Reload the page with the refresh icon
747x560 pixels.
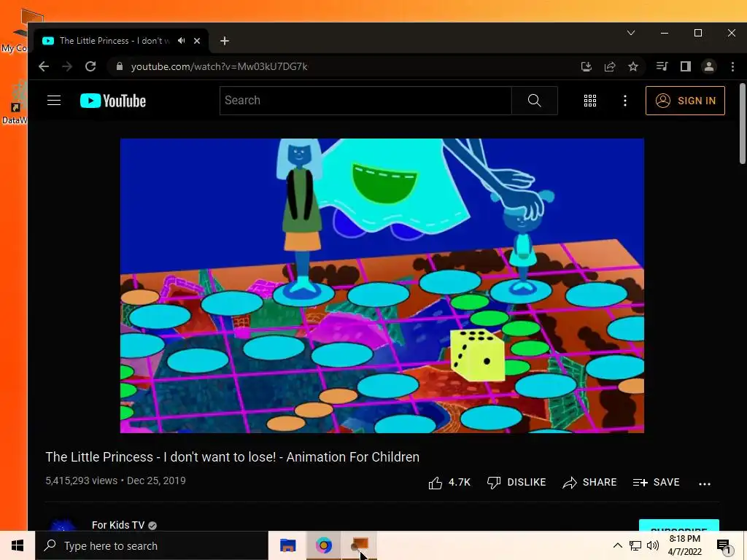(90, 66)
